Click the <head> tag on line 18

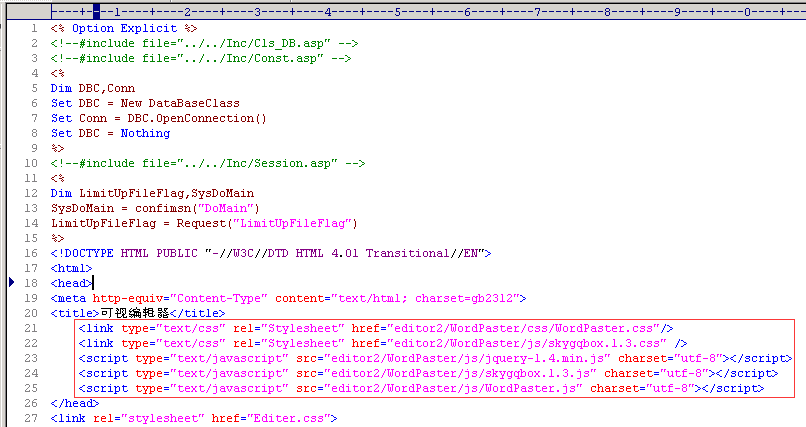71,283
